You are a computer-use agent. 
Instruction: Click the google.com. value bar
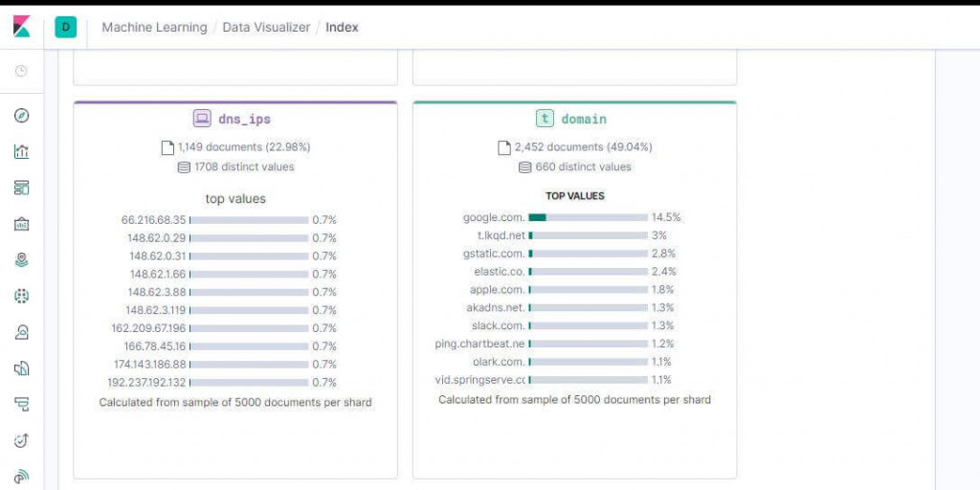589,217
